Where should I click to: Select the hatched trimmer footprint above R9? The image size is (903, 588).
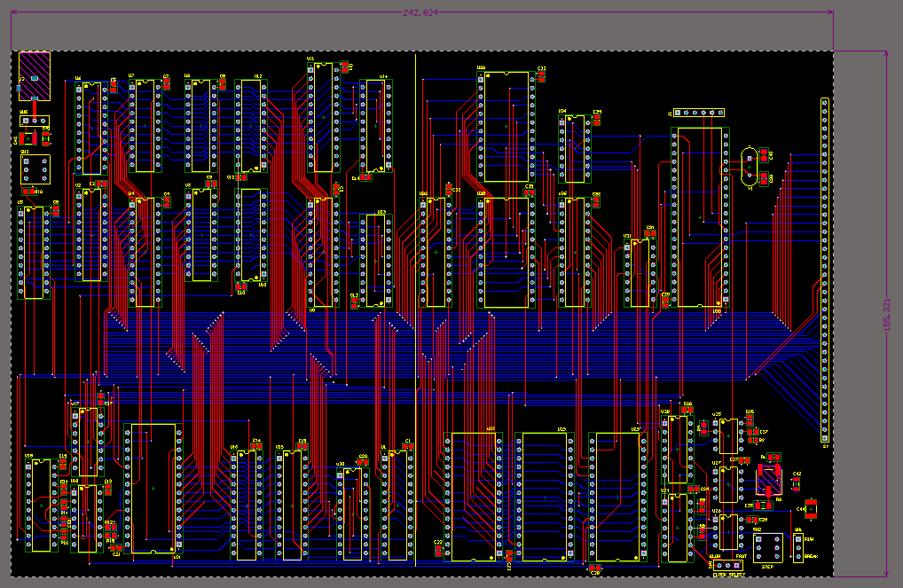click(769, 480)
